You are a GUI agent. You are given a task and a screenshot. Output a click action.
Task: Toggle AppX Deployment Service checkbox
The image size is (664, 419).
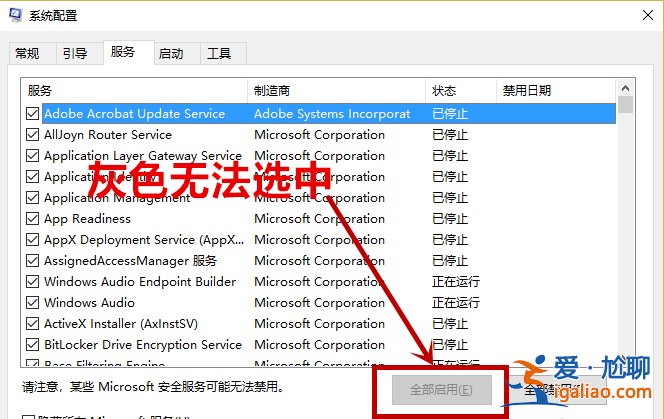click(33, 240)
